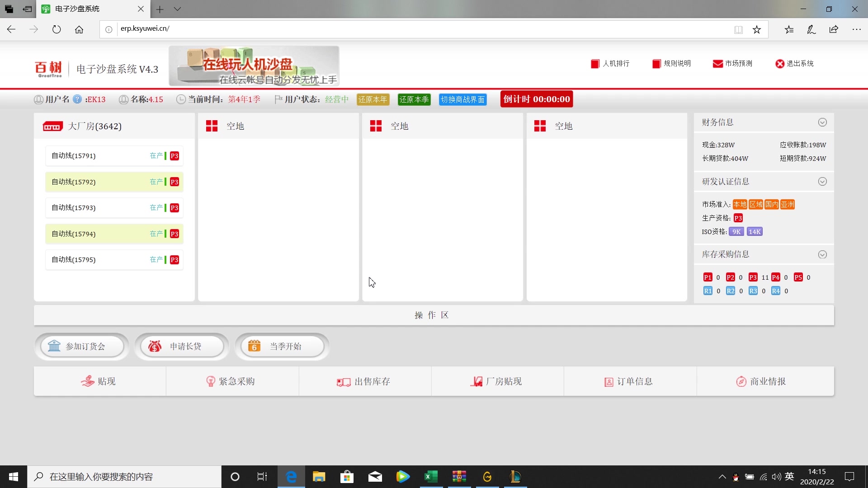Screen dimensions: 868x488
Task: Click the P1 inventory badge
Action: click(708, 277)
